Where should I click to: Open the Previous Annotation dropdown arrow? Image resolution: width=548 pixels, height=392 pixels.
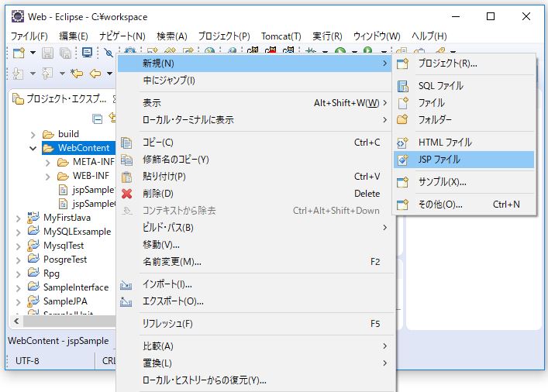pos(62,74)
